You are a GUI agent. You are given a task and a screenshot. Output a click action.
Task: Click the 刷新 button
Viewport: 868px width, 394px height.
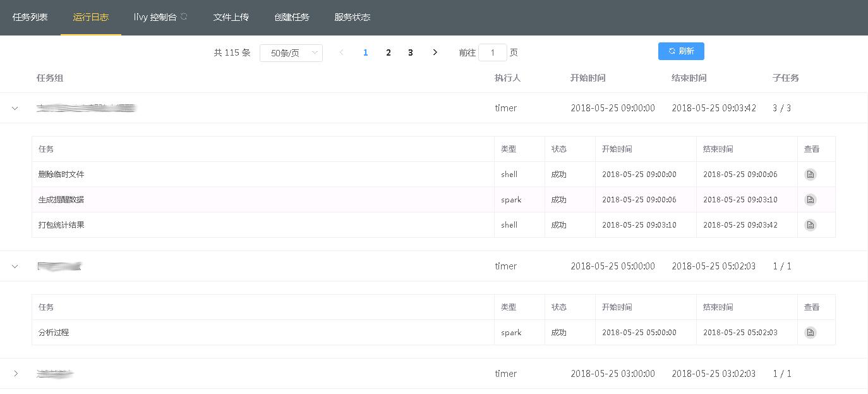[681, 51]
